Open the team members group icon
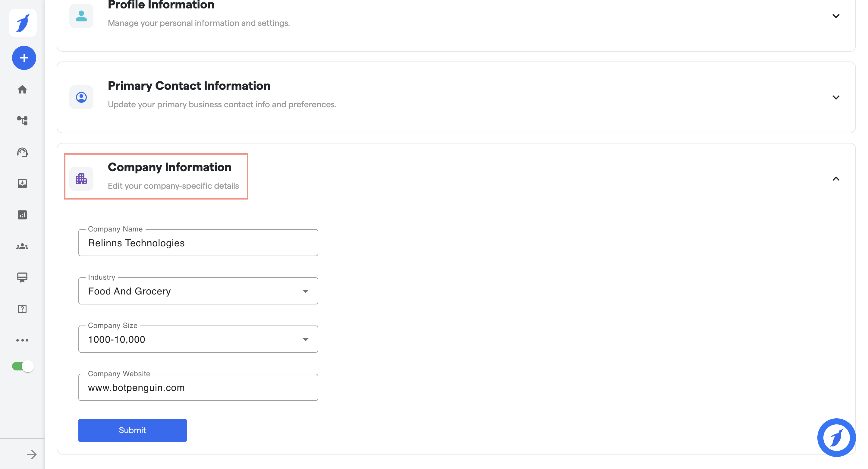868x469 pixels. 22,247
